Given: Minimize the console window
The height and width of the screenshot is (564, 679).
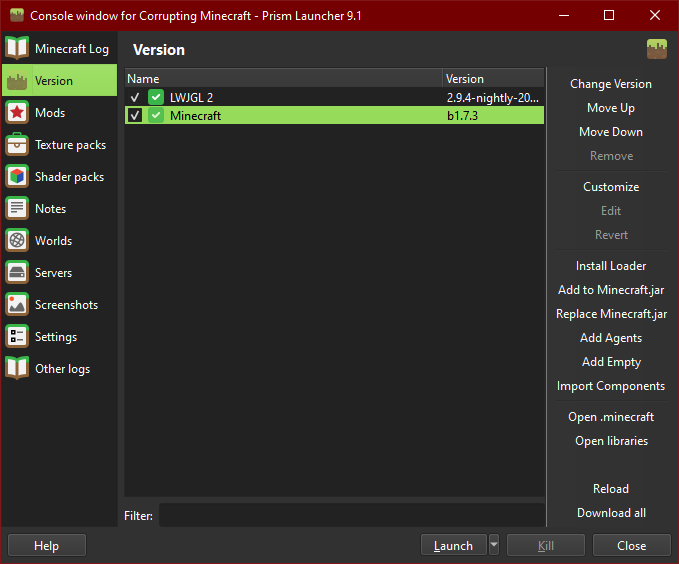Looking at the screenshot, I should coord(564,16).
